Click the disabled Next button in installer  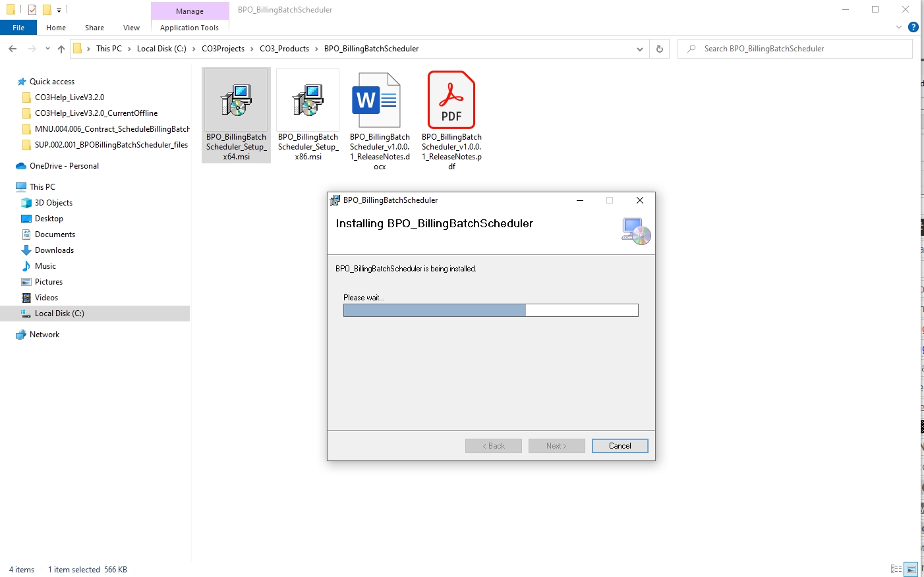(x=556, y=446)
